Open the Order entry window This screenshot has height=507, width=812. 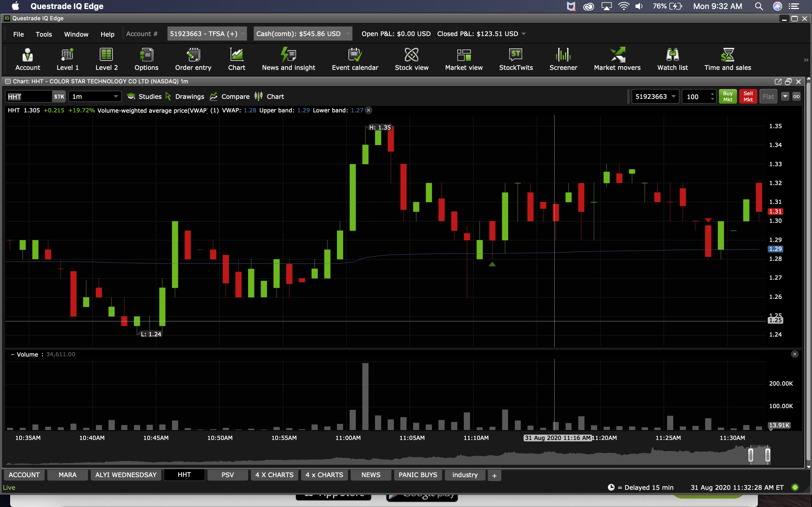[x=193, y=59]
